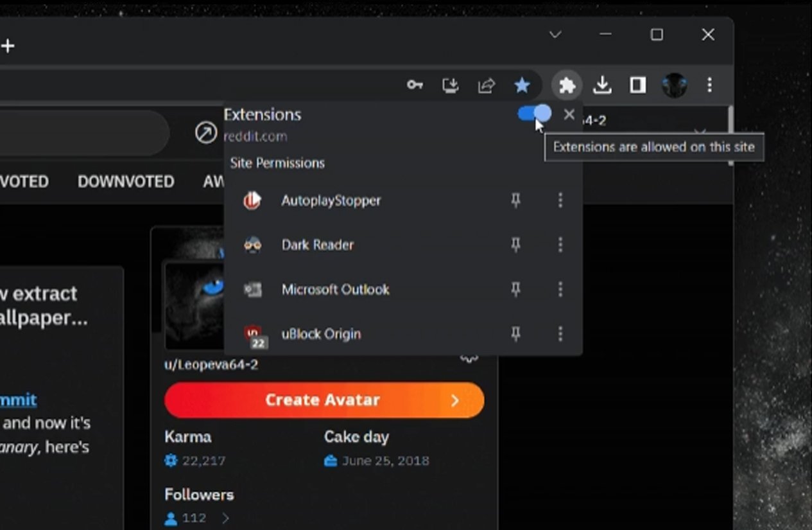
Task: Pin the uBlock Origin extension
Action: tap(515, 333)
